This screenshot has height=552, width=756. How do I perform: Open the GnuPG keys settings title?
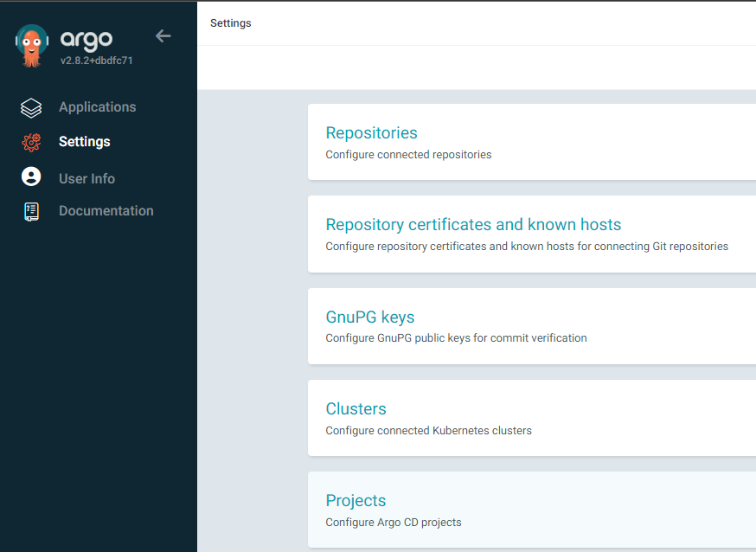point(369,318)
